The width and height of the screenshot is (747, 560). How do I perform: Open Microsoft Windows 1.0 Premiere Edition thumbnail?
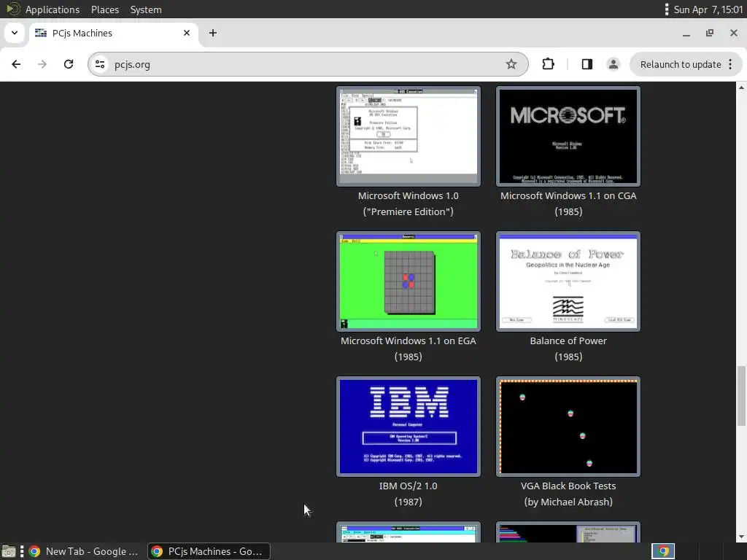pyautogui.click(x=409, y=136)
